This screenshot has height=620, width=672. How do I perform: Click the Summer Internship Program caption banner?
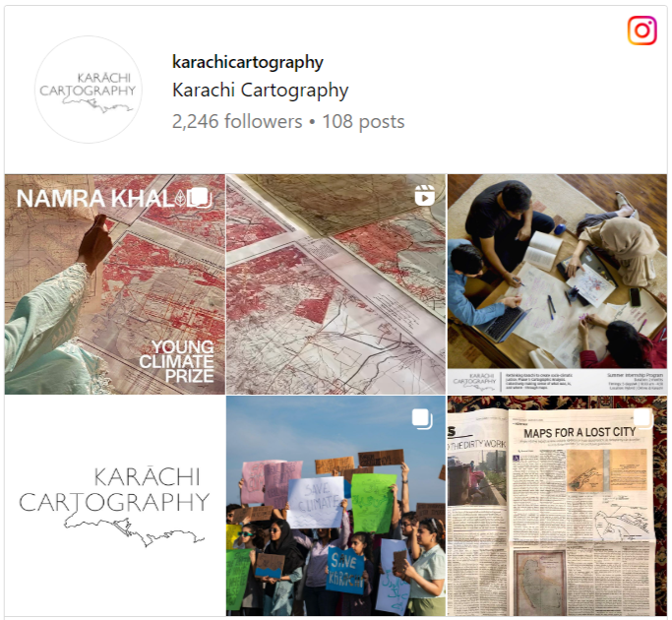click(x=557, y=381)
